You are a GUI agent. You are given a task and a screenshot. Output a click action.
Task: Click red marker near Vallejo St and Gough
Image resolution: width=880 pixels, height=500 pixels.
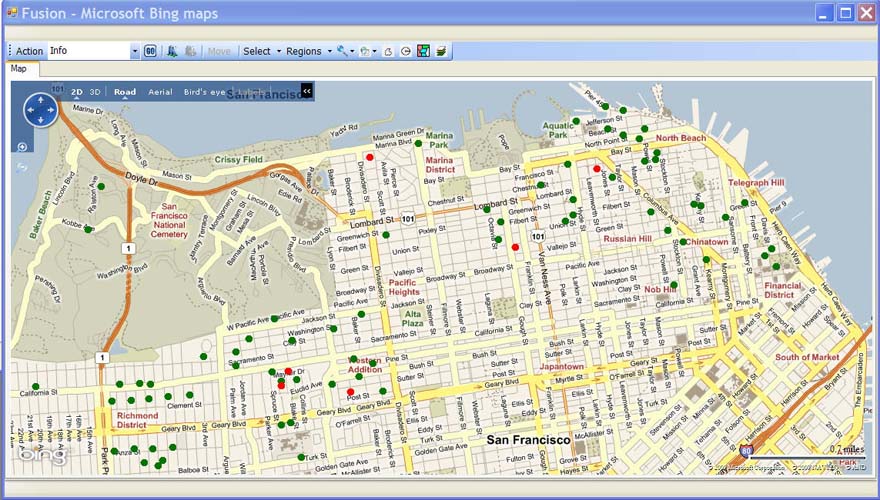(515, 247)
